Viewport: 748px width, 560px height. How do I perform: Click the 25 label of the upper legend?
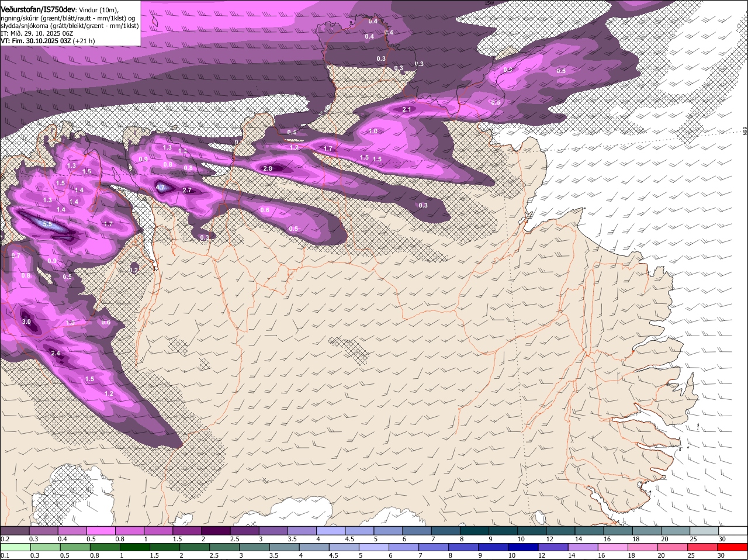pos(694,539)
